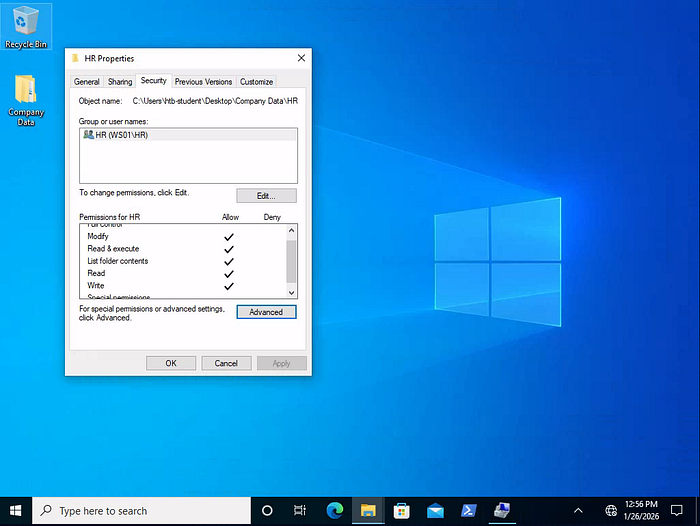Screen dimensions: 700x526
Task: Open Microsoft Store from the taskbar
Action: point(401,510)
